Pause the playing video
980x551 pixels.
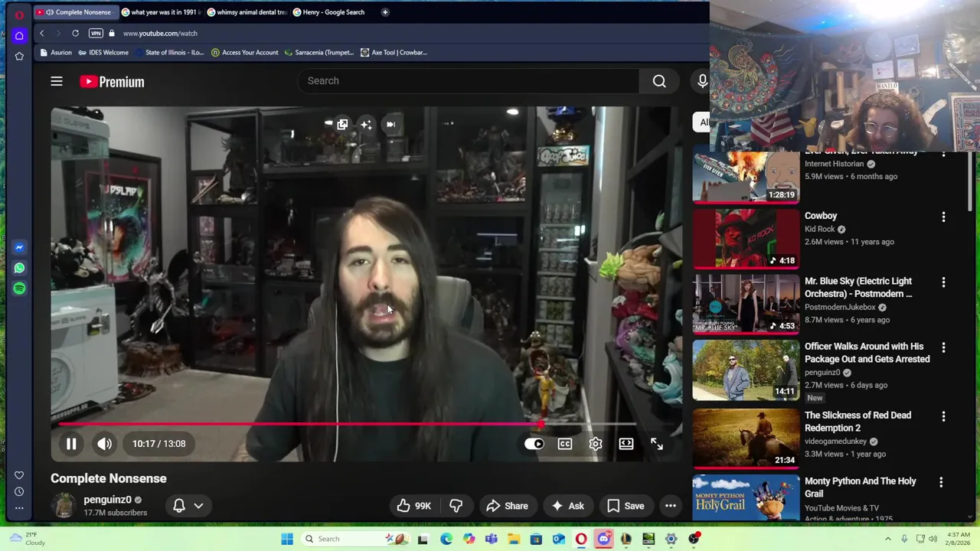click(x=70, y=444)
